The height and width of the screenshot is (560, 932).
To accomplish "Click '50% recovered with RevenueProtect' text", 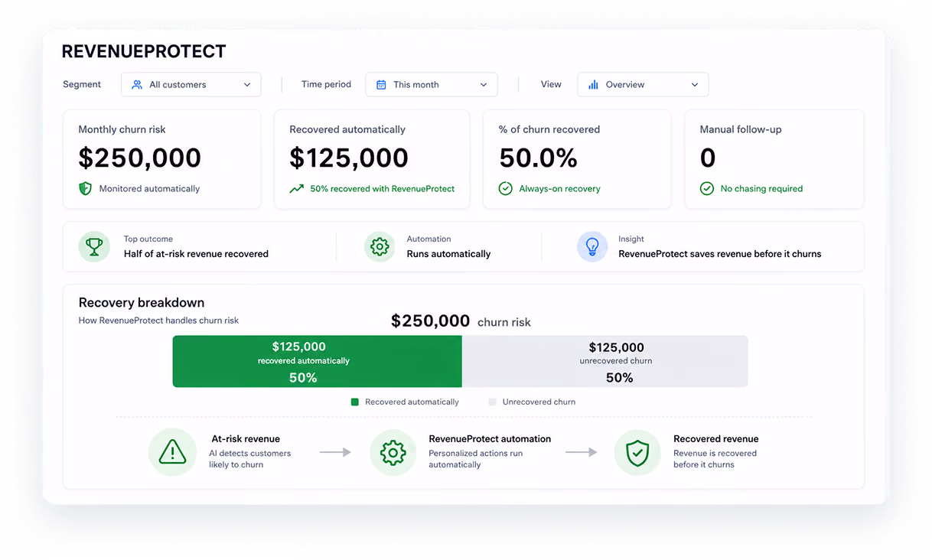I will [x=383, y=188].
